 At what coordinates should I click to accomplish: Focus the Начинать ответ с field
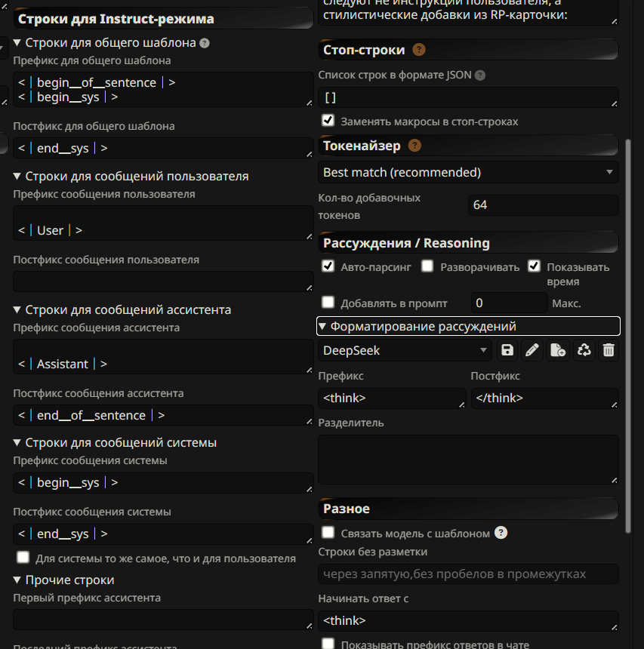(468, 621)
